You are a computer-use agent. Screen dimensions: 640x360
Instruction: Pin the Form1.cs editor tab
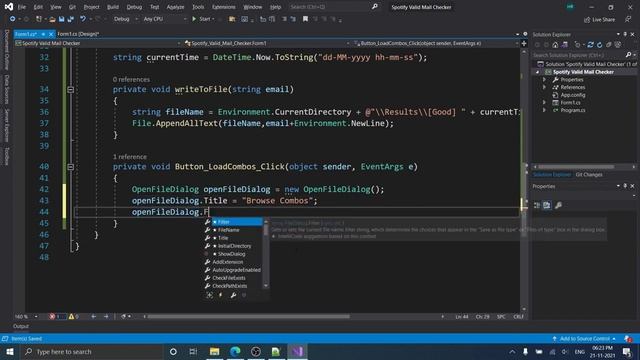point(43,34)
